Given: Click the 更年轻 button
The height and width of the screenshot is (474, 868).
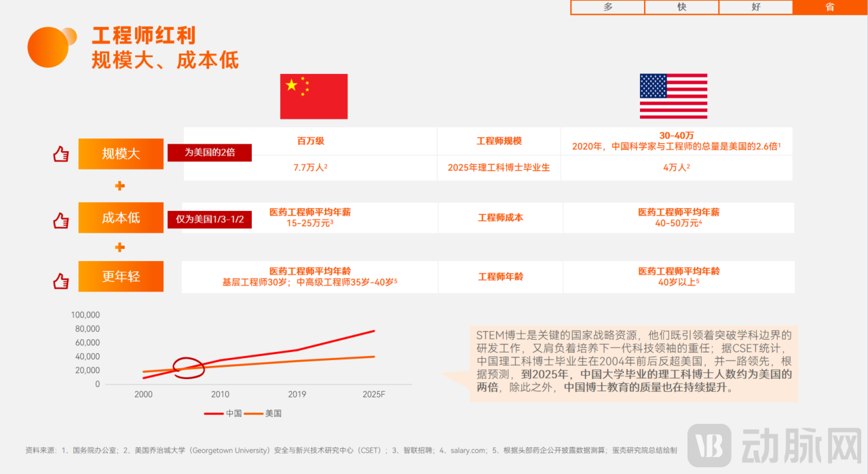Looking at the screenshot, I should (121, 277).
